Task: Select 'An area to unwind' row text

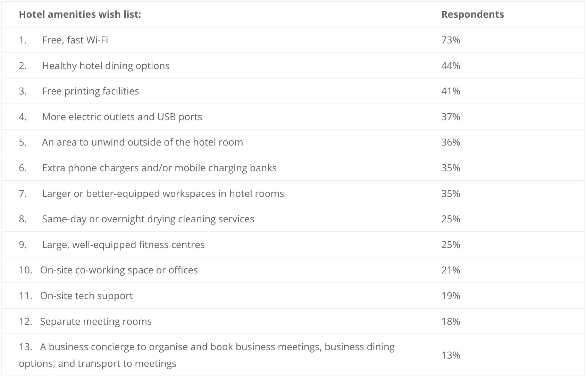Action: point(142,142)
